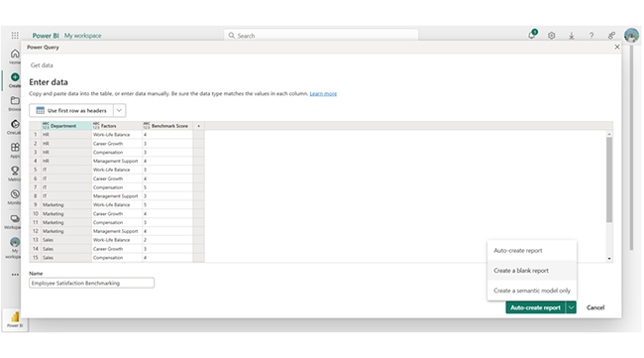Click the Cancel button

(595, 307)
